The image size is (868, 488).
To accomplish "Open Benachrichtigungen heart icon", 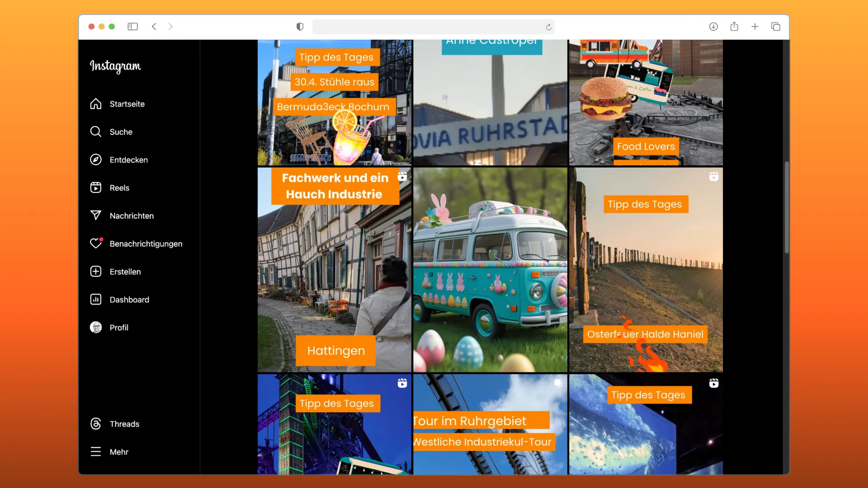I will pos(96,244).
